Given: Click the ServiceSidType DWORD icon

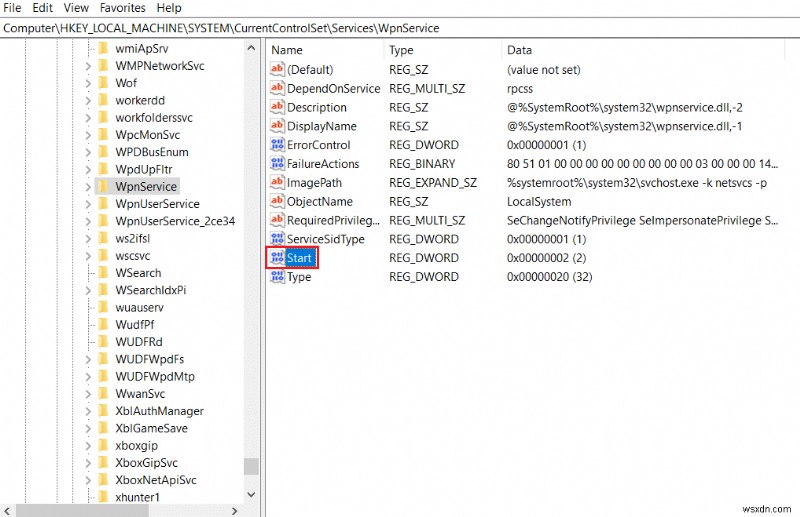Looking at the screenshot, I should [277, 238].
